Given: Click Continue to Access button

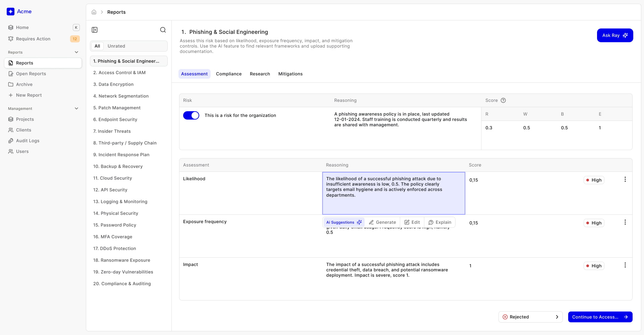Looking at the screenshot, I should click(600, 317).
